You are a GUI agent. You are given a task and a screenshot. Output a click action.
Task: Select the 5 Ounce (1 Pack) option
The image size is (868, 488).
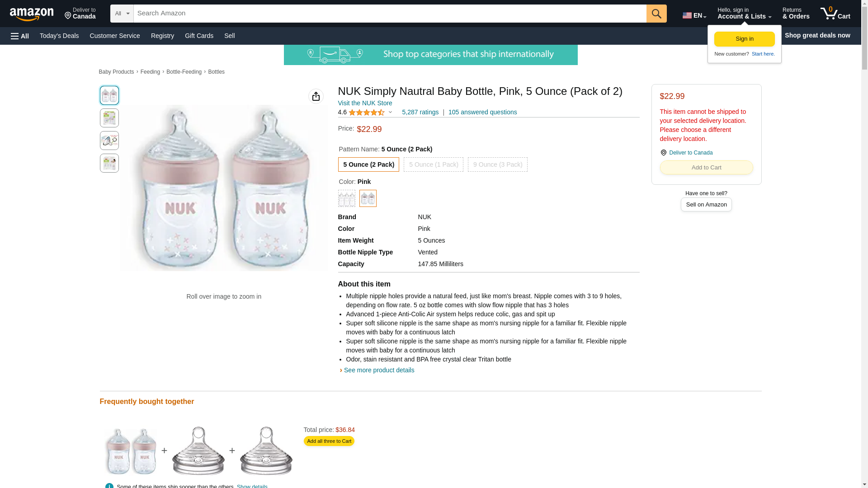tap(433, 164)
